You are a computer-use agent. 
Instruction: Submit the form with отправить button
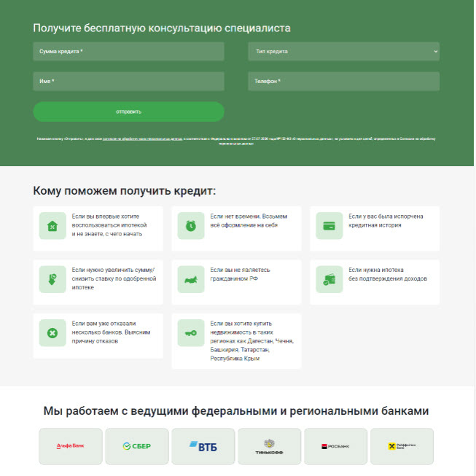pos(129,112)
